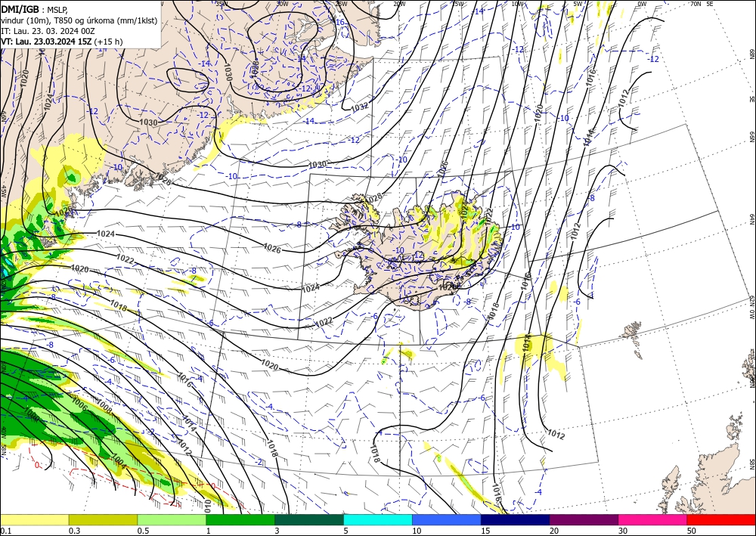Click the '0.1' legend scale value

tap(5, 531)
